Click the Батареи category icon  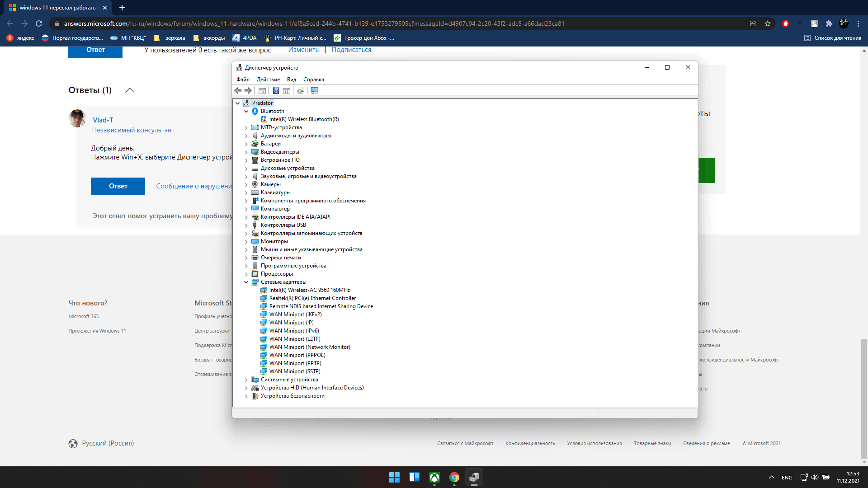pyautogui.click(x=255, y=144)
